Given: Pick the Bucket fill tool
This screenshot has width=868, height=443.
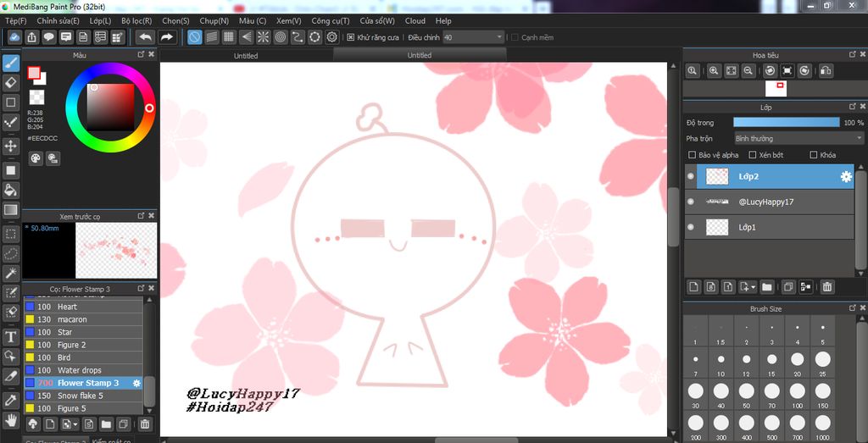Looking at the screenshot, I should tap(11, 191).
